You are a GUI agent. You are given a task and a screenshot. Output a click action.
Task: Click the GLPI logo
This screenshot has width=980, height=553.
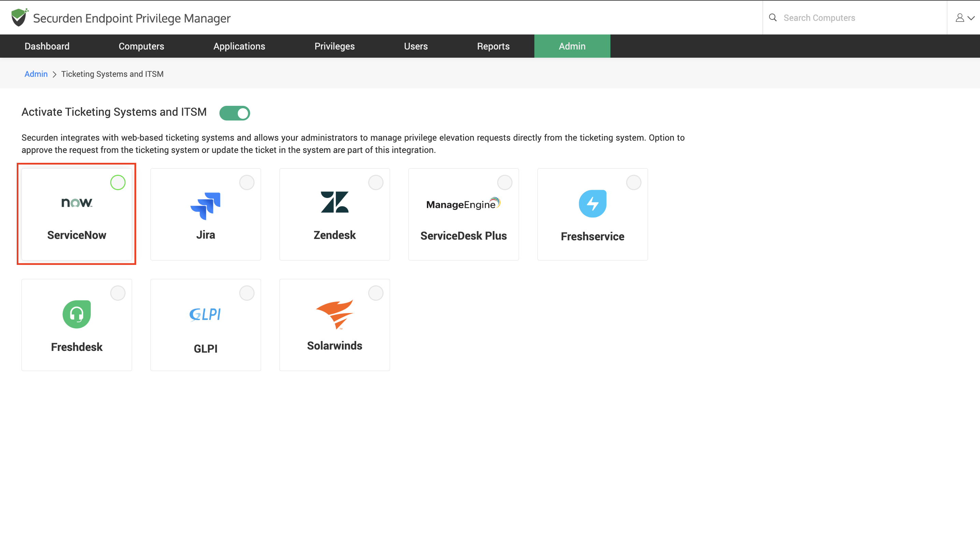coord(205,314)
